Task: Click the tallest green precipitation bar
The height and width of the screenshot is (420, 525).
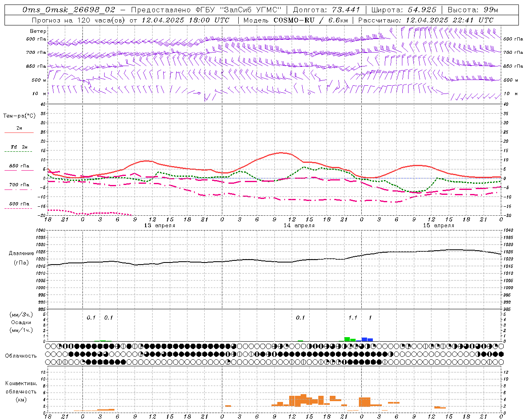Action: (x=347, y=339)
